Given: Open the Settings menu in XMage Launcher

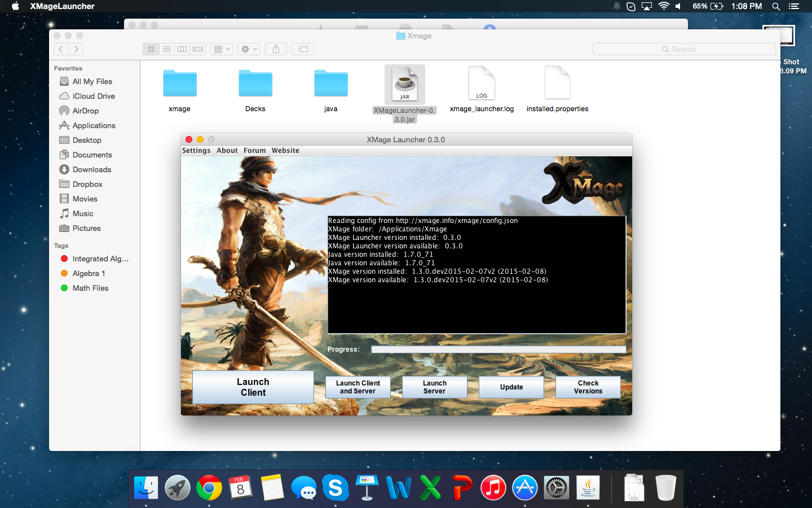Looking at the screenshot, I should click(x=196, y=151).
